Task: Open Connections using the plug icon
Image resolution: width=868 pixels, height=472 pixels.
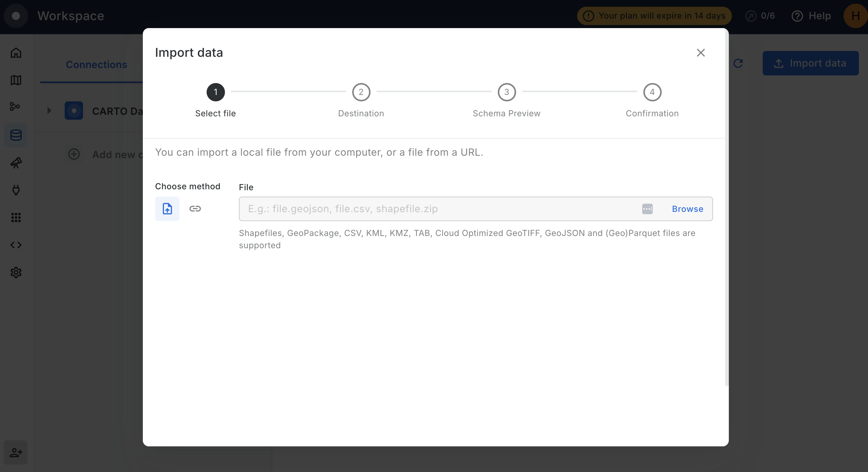Action: (x=16, y=190)
